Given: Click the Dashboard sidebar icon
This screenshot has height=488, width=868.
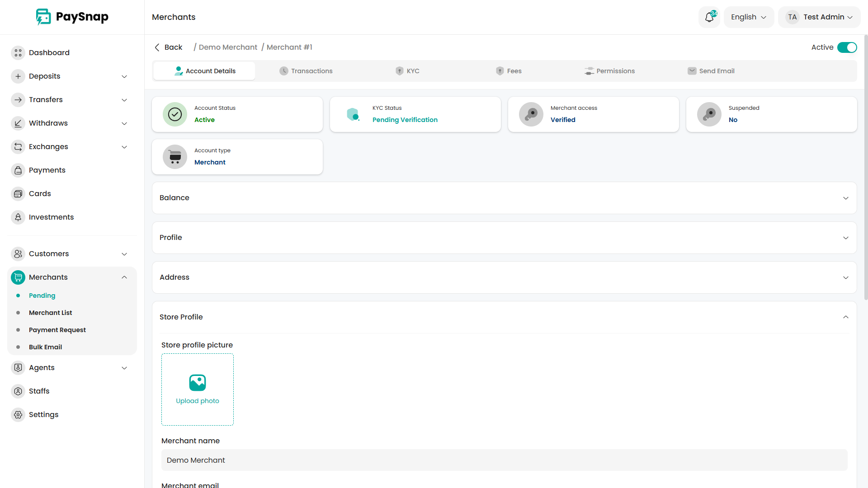Looking at the screenshot, I should pos(18,53).
